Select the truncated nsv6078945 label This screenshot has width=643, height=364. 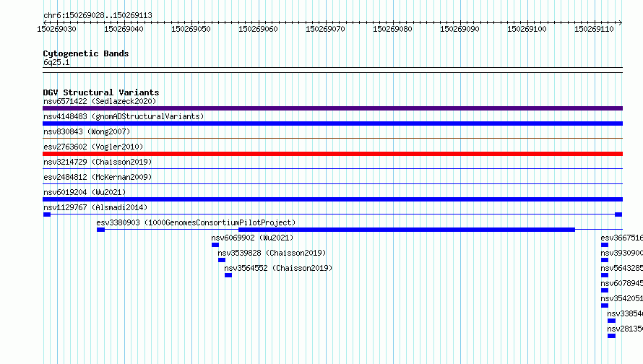tap(621, 283)
